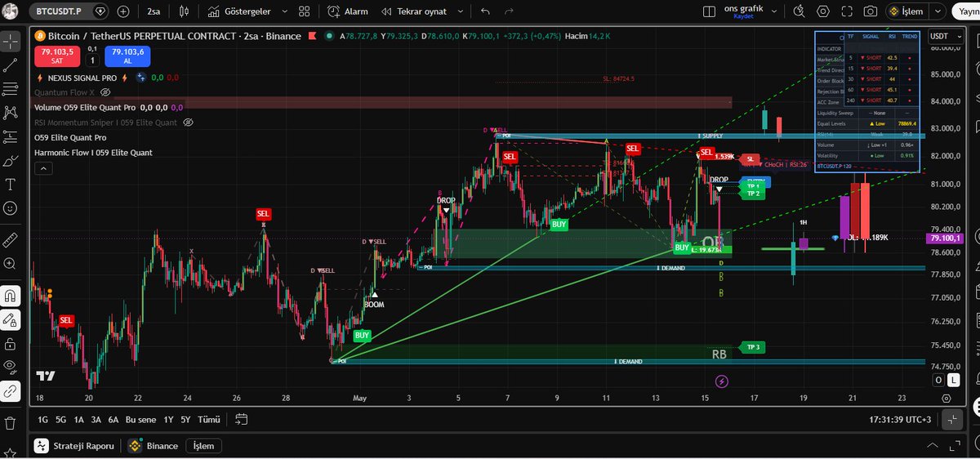This screenshot has height=459, width=980.
Task: Open TradingView logo on chart
Action: click(x=47, y=376)
